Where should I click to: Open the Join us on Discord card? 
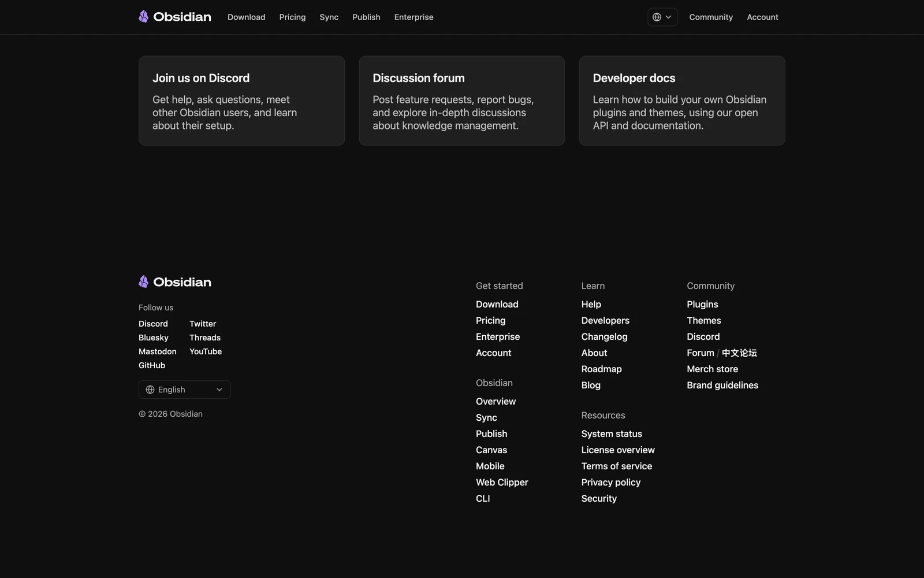click(241, 101)
